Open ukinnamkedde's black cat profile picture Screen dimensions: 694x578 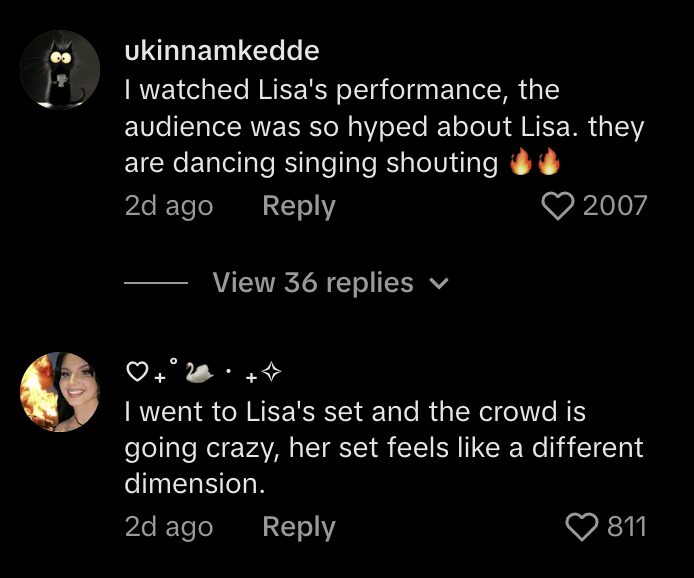click(x=59, y=71)
